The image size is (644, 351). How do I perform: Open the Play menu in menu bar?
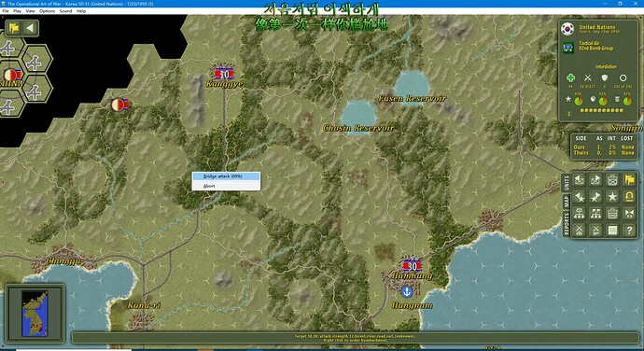(x=17, y=11)
